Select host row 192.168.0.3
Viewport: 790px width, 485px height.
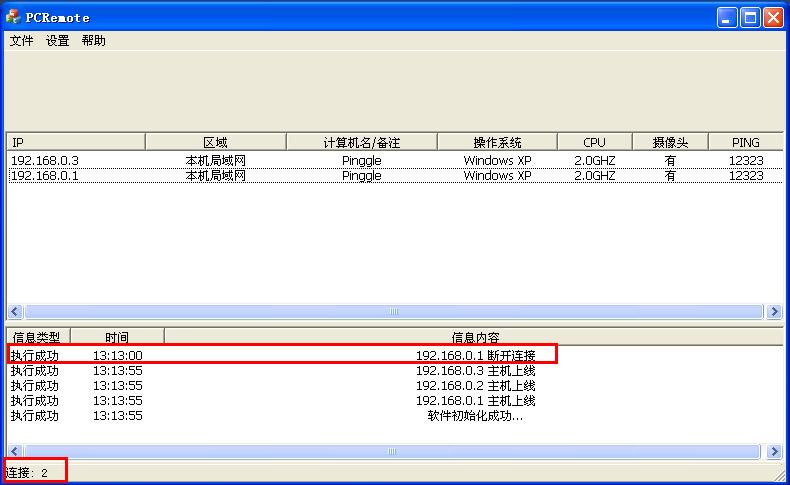396,161
